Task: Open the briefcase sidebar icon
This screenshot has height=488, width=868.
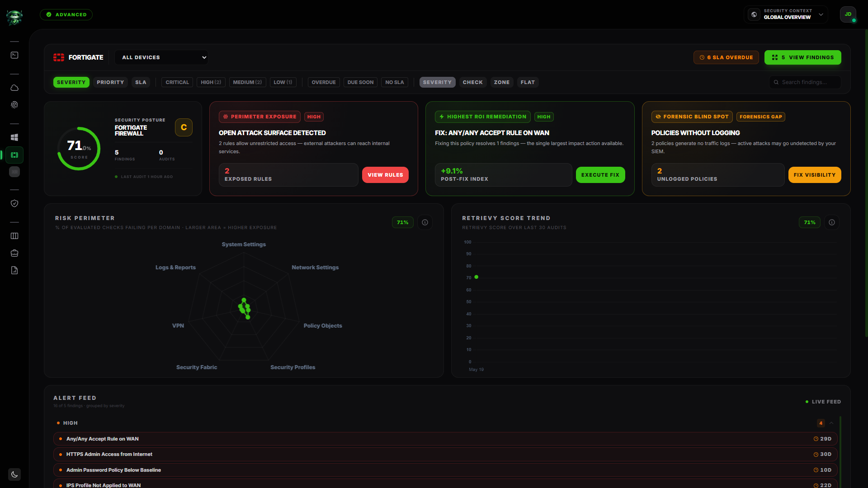Action: 14,253
